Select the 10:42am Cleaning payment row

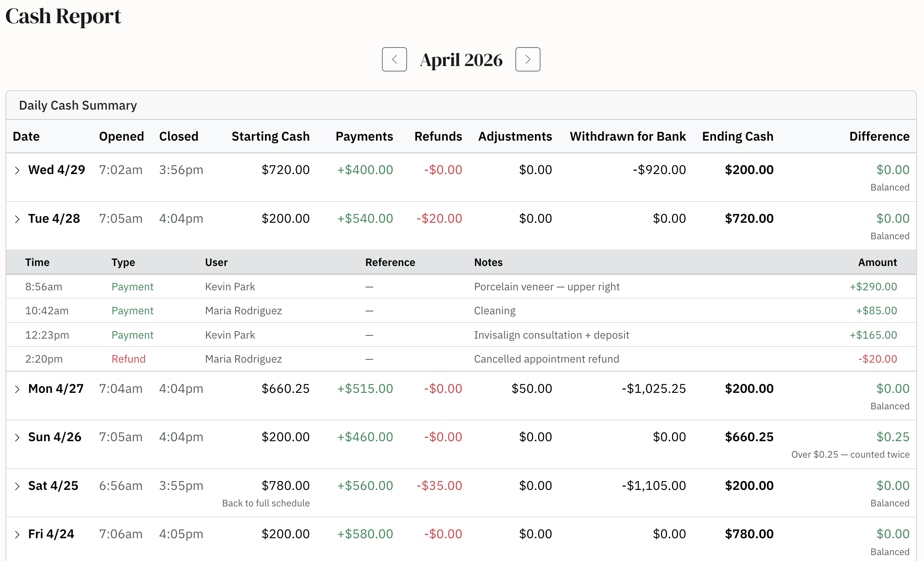[461, 311]
